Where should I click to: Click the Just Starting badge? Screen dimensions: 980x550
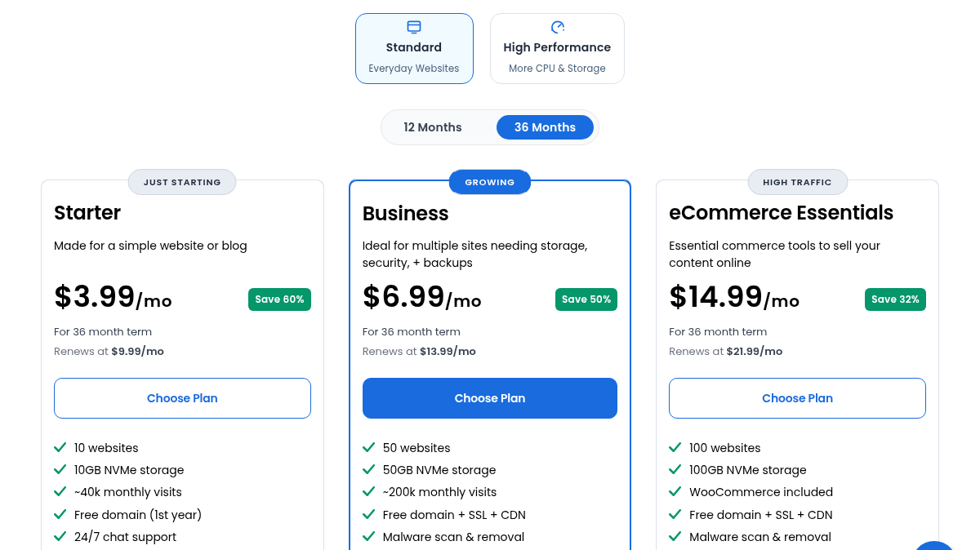click(x=182, y=182)
